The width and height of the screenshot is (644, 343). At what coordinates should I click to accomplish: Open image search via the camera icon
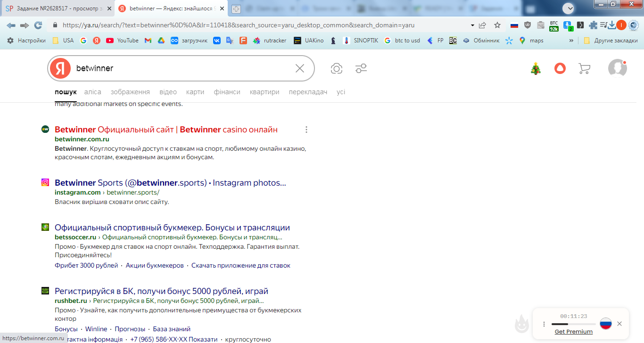point(337,68)
